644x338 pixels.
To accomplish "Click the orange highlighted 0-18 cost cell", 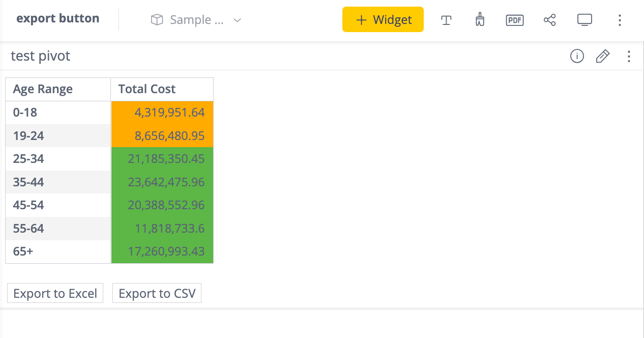I will tap(162, 112).
